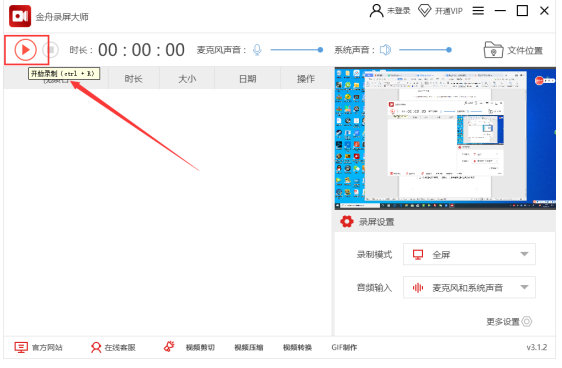Click the screen preview thumbnail

tap(445, 138)
